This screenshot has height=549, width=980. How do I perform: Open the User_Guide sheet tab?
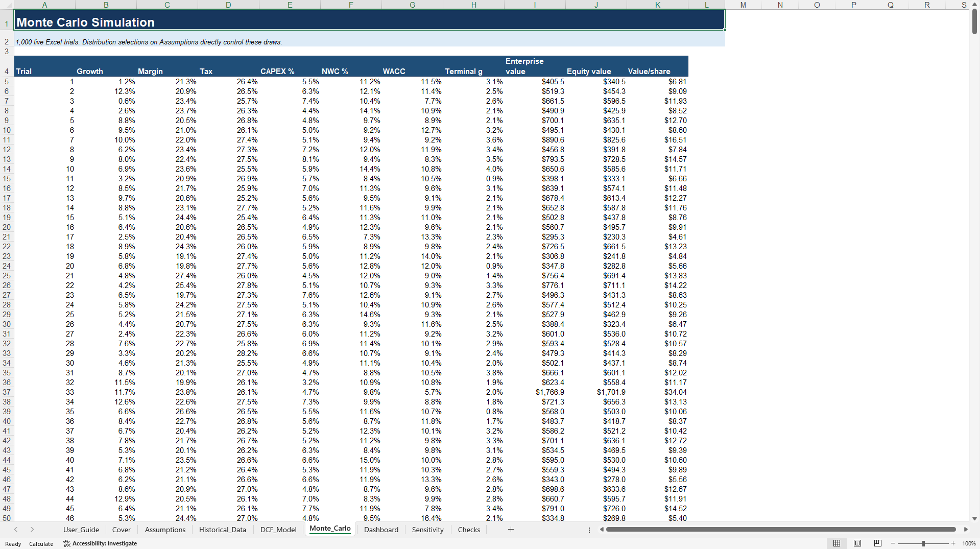pos(81,530)
